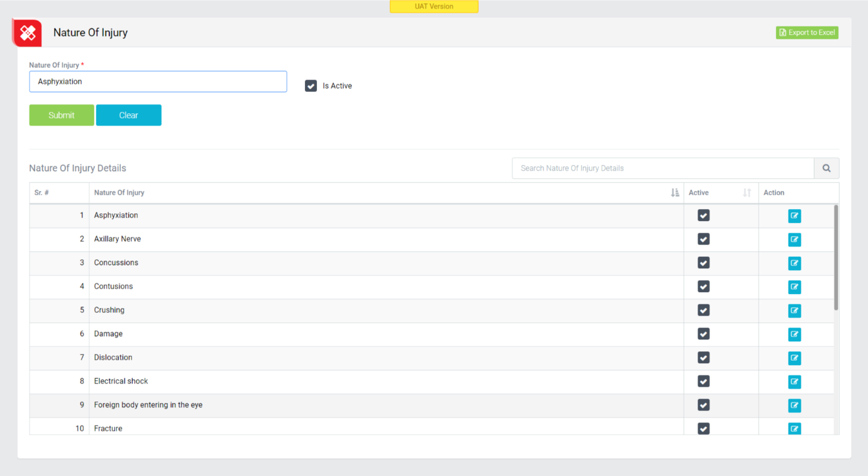Open edit for Damage row
The image size is (868, 476).
point(794,334)
